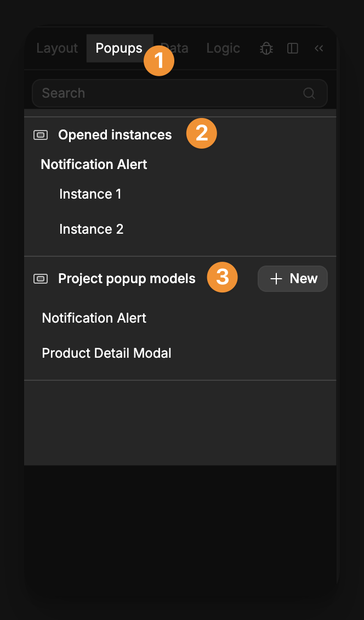Viewport: 364px width, 620px height.
Task: Switch to the Data tab
Action: click(174, 48)
